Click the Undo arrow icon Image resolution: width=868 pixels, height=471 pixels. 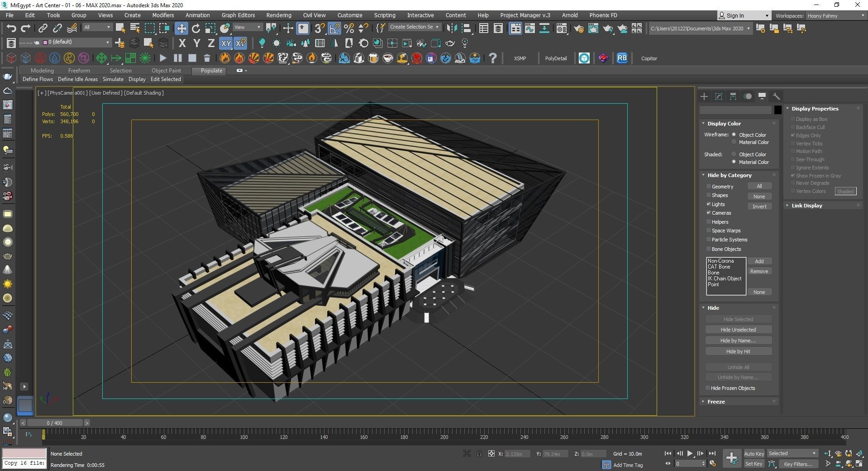pos(11,29)
